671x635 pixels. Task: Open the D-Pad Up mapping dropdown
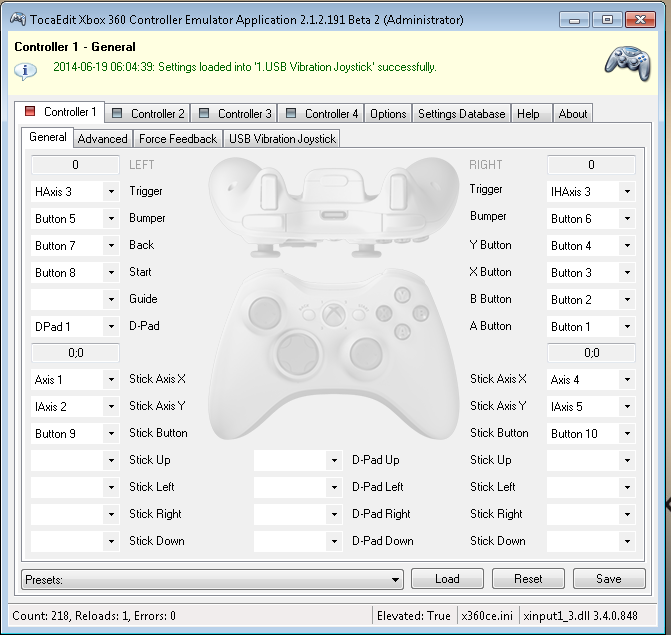(334, 461)
